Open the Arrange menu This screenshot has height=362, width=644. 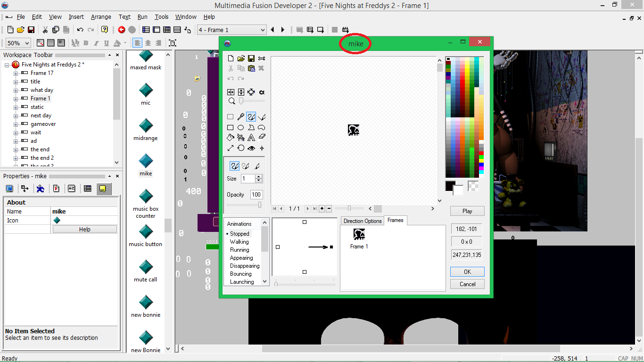[x=101, y=17]
